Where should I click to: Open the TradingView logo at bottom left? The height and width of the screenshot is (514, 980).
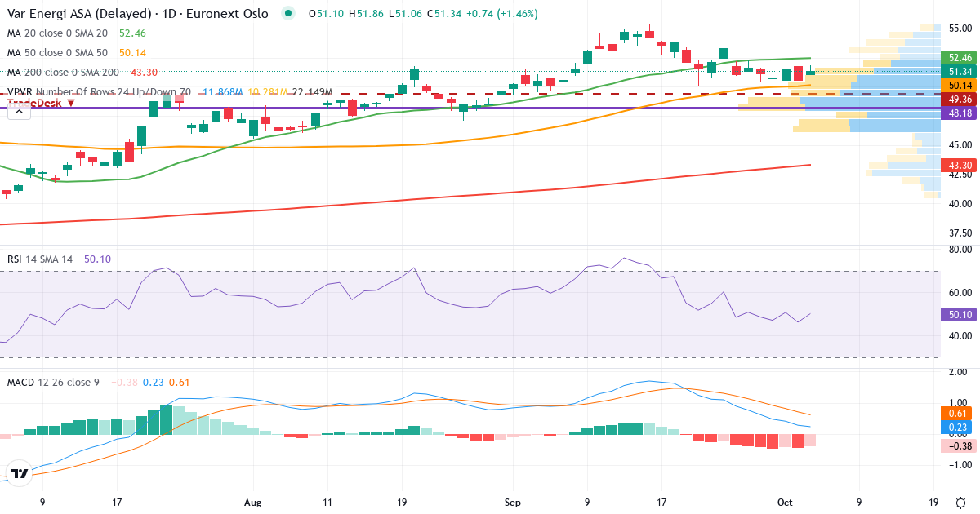click(20, 472)
